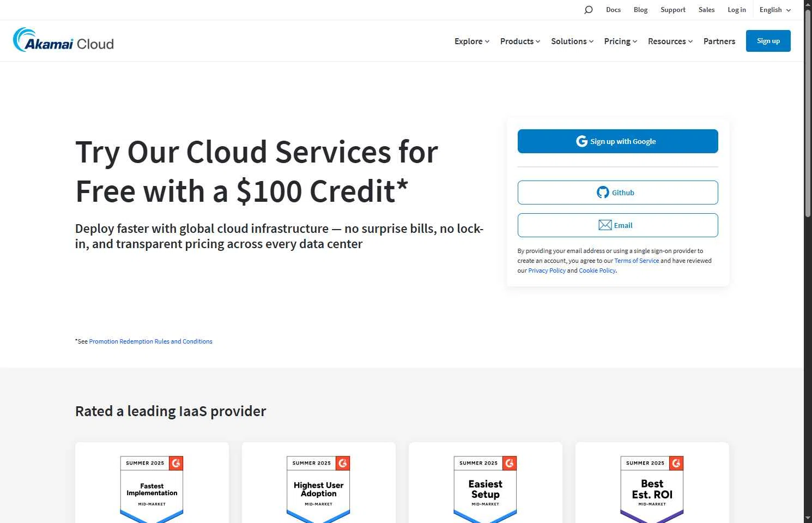The image size is (812, 523).
Task: Open the Docs link
Action: point(613,10)
